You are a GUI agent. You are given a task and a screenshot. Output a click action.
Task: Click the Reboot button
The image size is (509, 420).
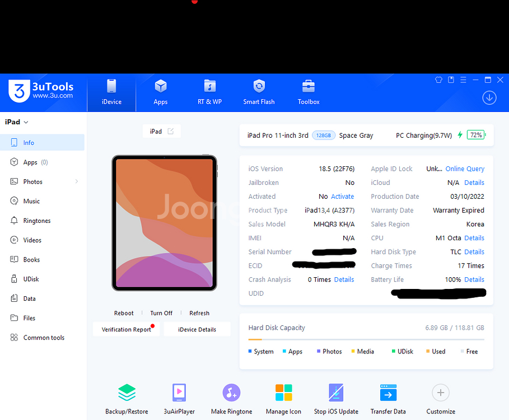124,313
